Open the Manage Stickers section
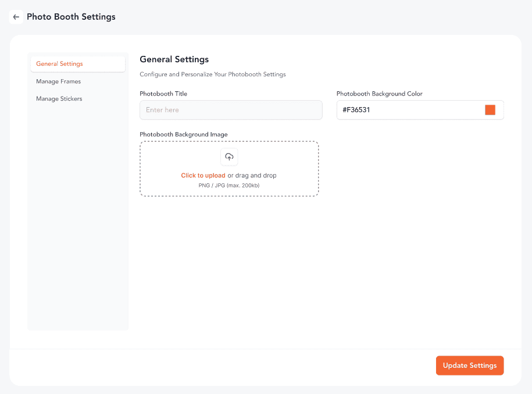532x394 pixels. pyautogui.click(x=59, y=99)
